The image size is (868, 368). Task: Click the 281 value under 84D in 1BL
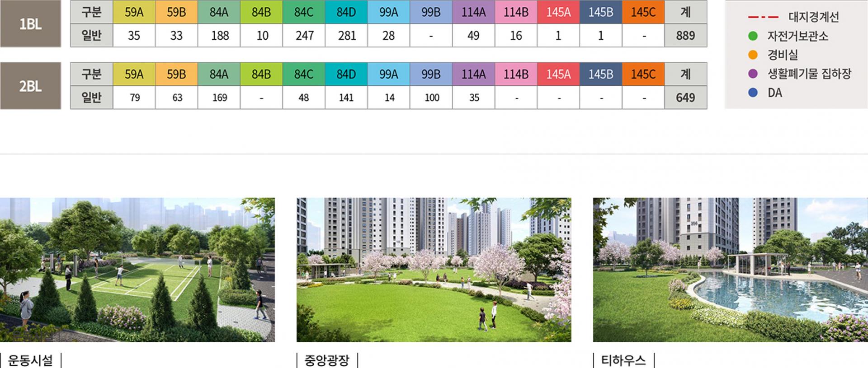pyautogui.click(x=347, y=36)
